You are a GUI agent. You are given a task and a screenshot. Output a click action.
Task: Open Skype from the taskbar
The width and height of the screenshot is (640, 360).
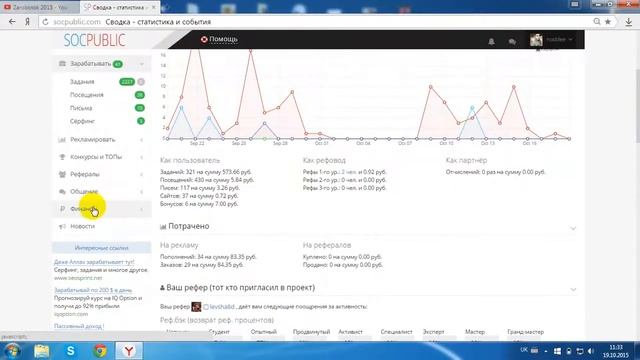coord(71,351)
